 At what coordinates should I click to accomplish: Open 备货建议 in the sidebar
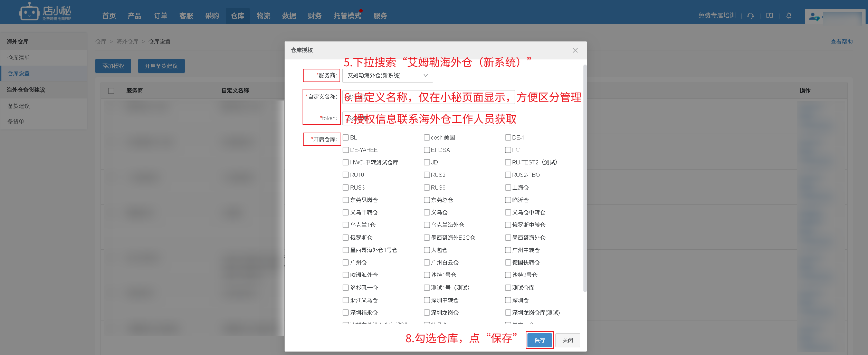[x=19, y=106]
